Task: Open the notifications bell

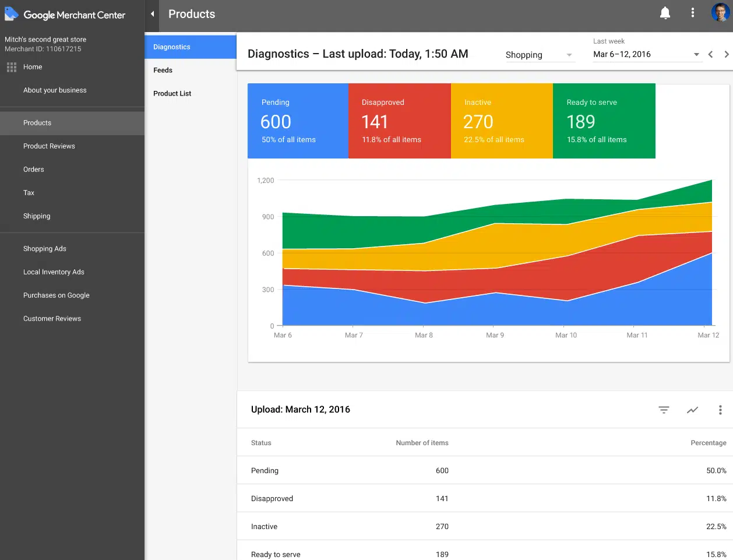Action: 665,13
